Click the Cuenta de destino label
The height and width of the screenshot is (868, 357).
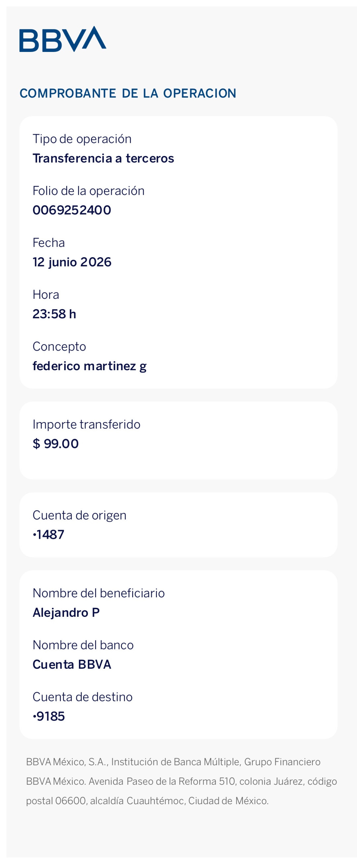(82, 697)
